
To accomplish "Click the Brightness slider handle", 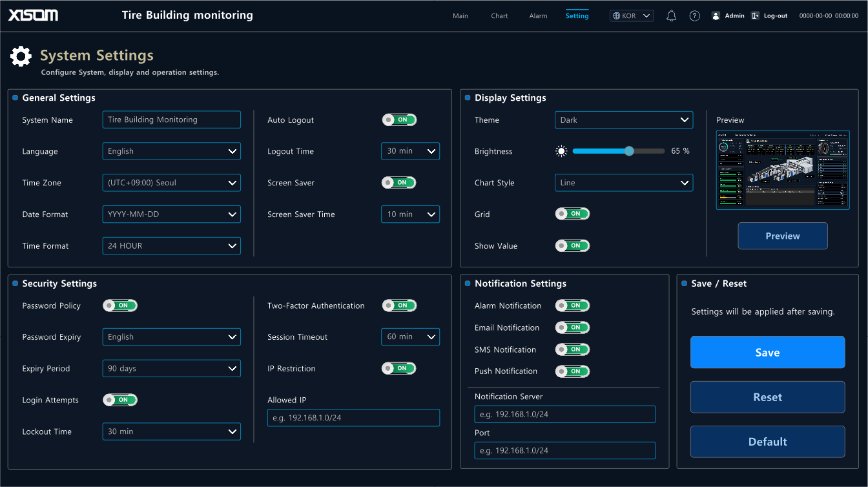I will pos(629,151).
